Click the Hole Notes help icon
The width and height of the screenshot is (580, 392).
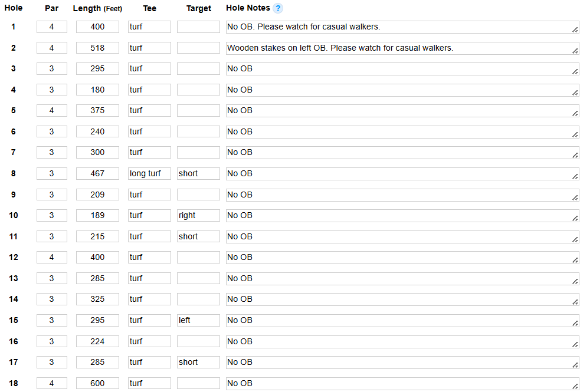pos(278,8)
